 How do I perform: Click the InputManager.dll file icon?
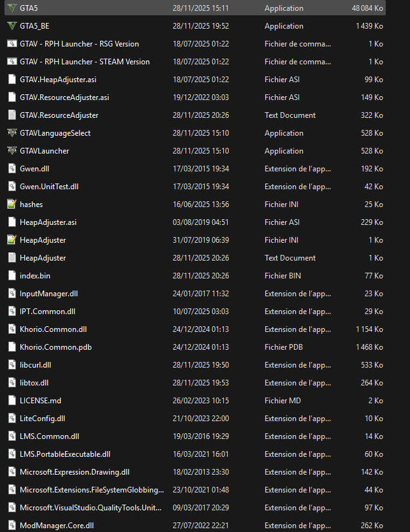[12, 294]
